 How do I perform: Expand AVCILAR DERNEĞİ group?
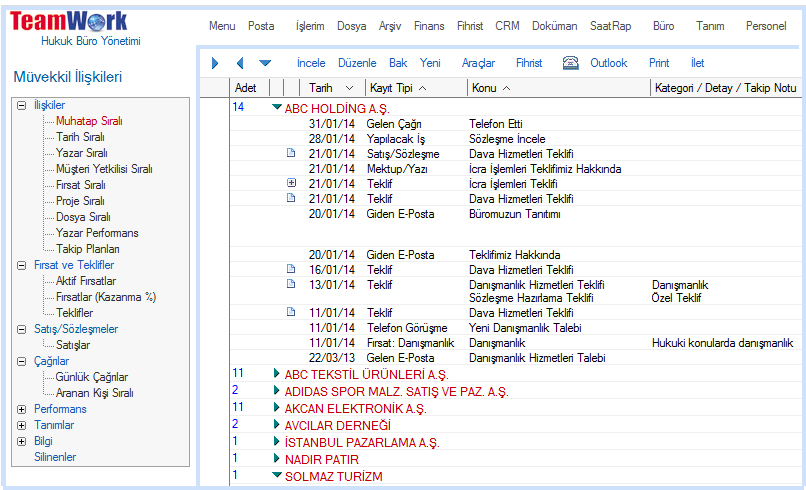click(277, 424)
